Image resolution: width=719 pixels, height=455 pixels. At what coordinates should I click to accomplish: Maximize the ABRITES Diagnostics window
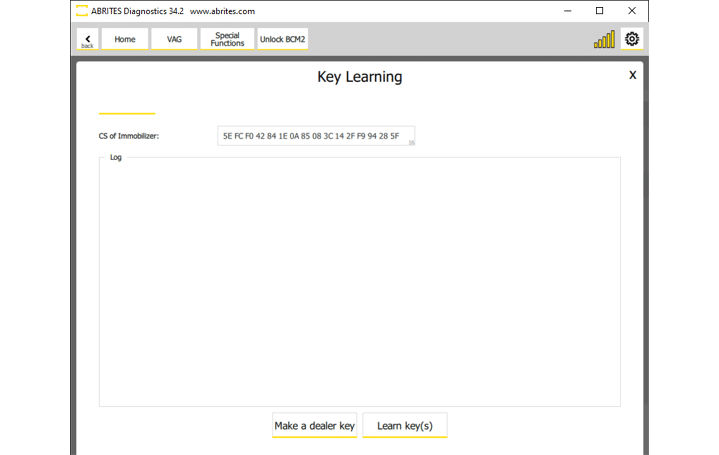(599, 11)
